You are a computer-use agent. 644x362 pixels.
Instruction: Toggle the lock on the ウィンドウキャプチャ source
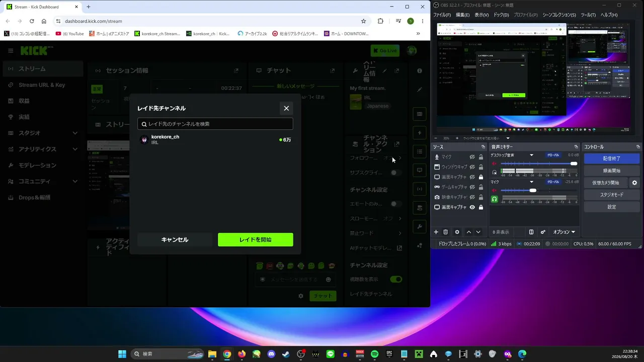coord(481,167)
